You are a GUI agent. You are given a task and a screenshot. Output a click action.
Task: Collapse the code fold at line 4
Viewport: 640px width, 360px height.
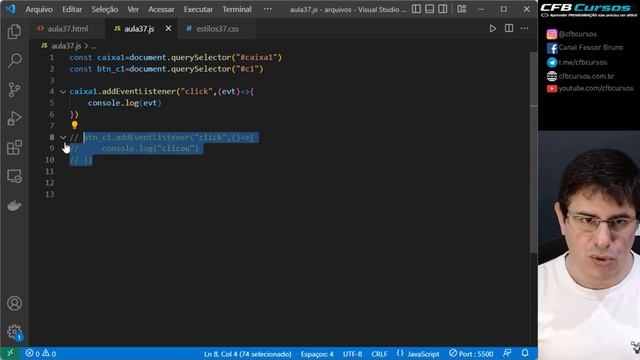click(x=63, y=92)
